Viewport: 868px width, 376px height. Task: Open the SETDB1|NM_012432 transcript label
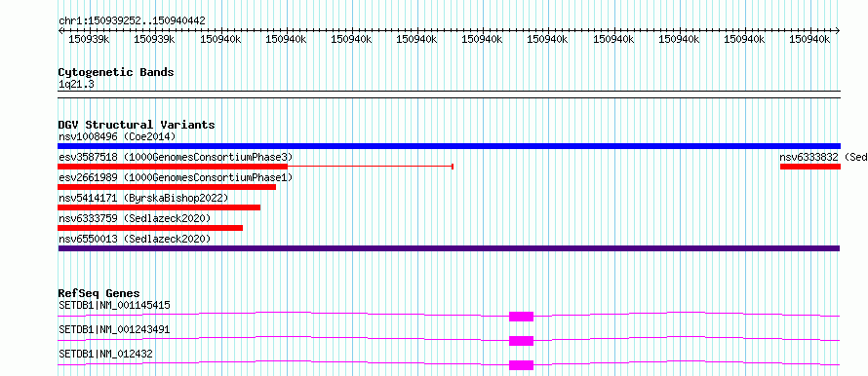105,354
